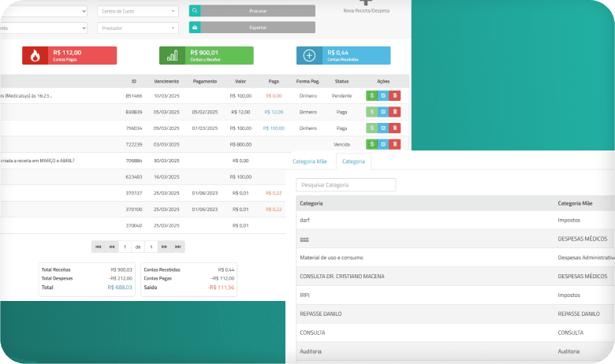Switch to the Categoria Mãe tab
615x364 pixels.
[x=309, y=161]
